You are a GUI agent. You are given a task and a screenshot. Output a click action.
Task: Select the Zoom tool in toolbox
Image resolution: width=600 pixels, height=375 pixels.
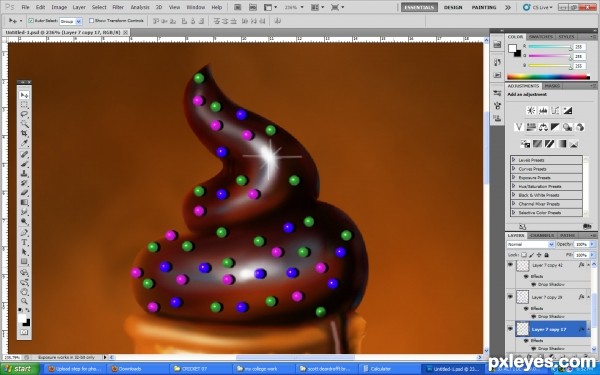coord(24,301)
